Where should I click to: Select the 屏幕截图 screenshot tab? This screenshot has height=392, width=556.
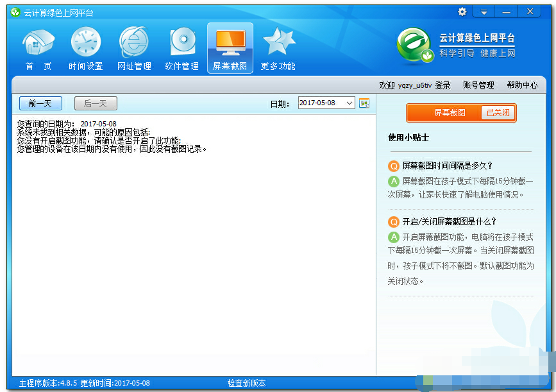pyautogui.click(x=230, y=46)
